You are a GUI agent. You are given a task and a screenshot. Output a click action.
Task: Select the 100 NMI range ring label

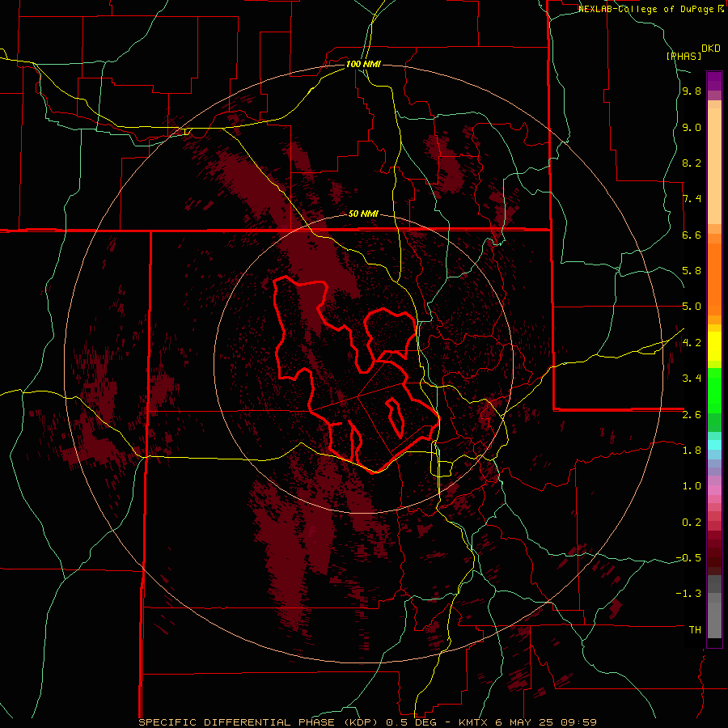pyautogui.click(x=363, y=64)
